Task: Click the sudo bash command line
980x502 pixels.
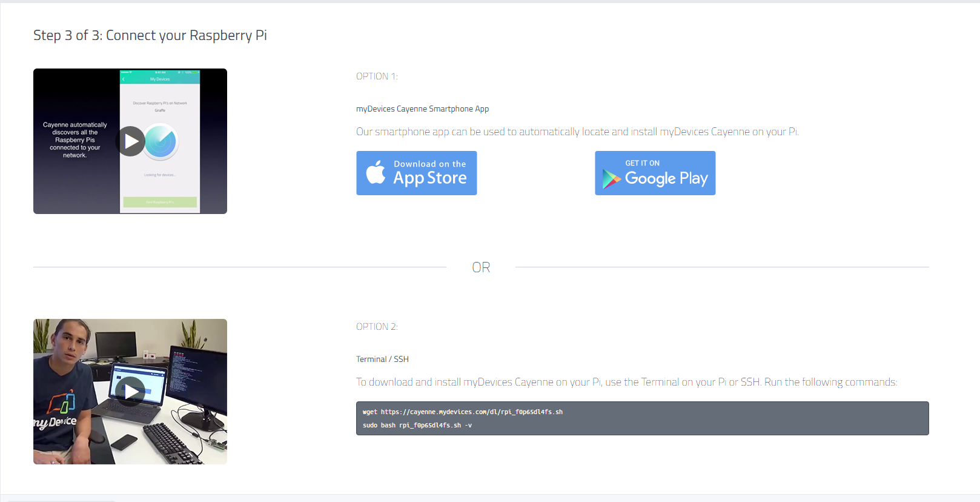Action: coord(417,425)
